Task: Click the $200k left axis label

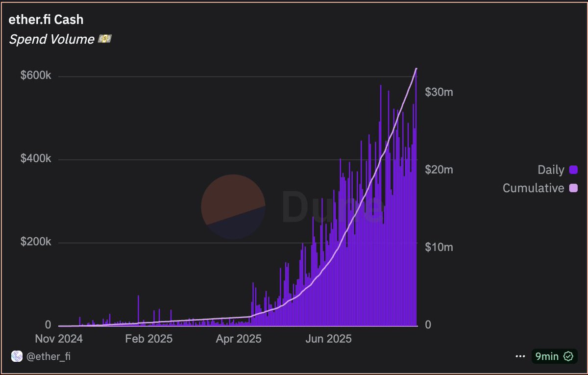Action: 35,242
